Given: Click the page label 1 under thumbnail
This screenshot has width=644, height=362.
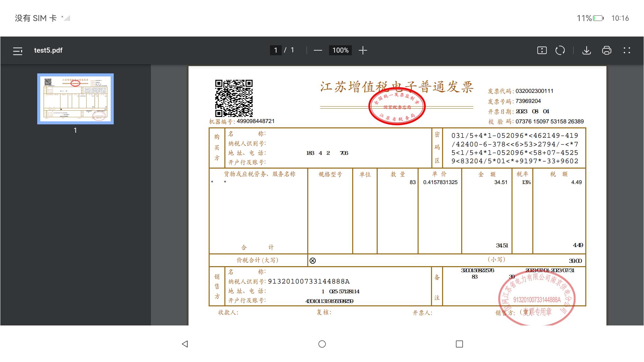Looking at the screenshot, I should pyautogui.click(x=75, y=130).
